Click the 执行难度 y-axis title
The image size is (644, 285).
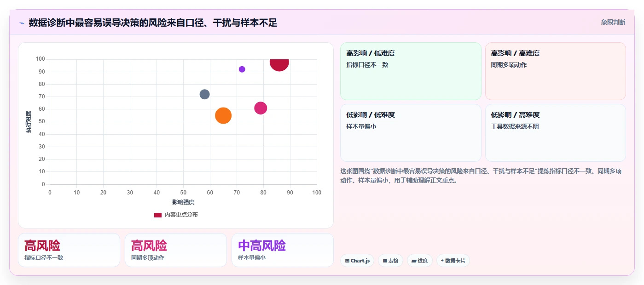pyautogui.click(x=29, y=122)
